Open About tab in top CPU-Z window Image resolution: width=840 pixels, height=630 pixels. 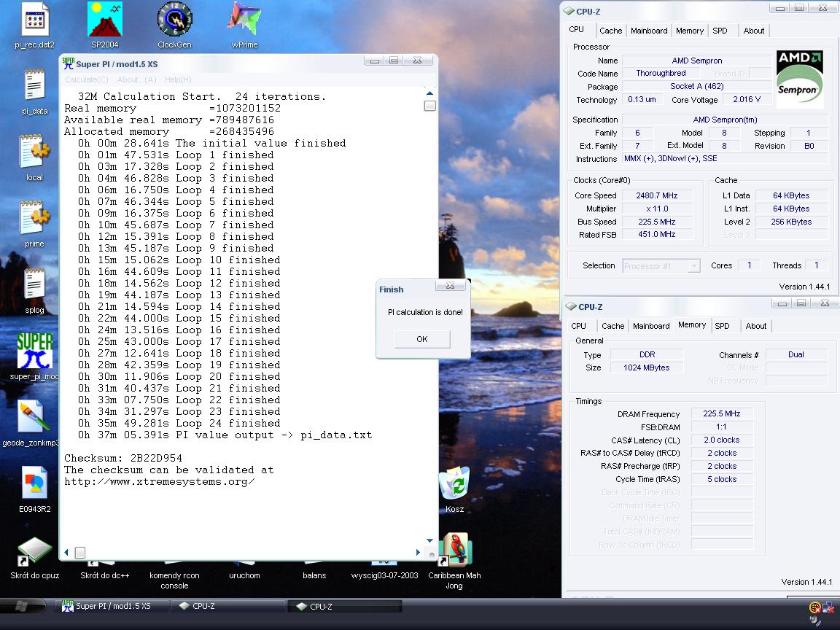[x=754, y=31]
